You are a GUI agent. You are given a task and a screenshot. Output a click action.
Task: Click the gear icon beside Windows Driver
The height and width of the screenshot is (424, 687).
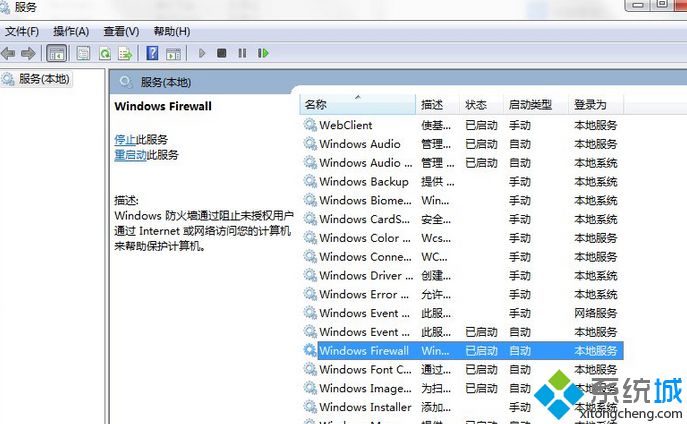click(x=310, y=276)
